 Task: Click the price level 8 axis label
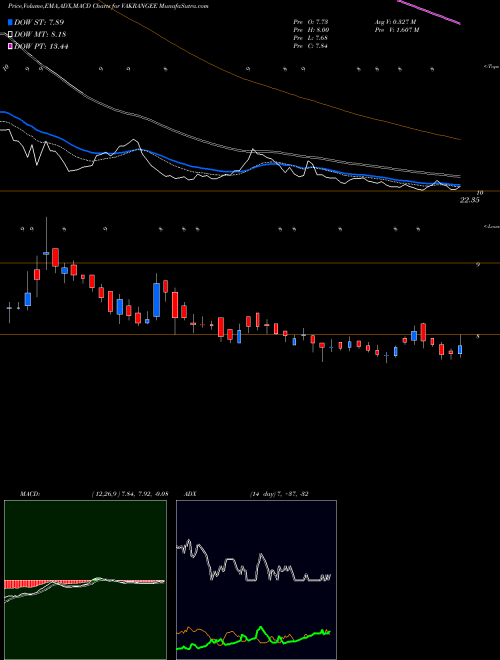[478, 336]
